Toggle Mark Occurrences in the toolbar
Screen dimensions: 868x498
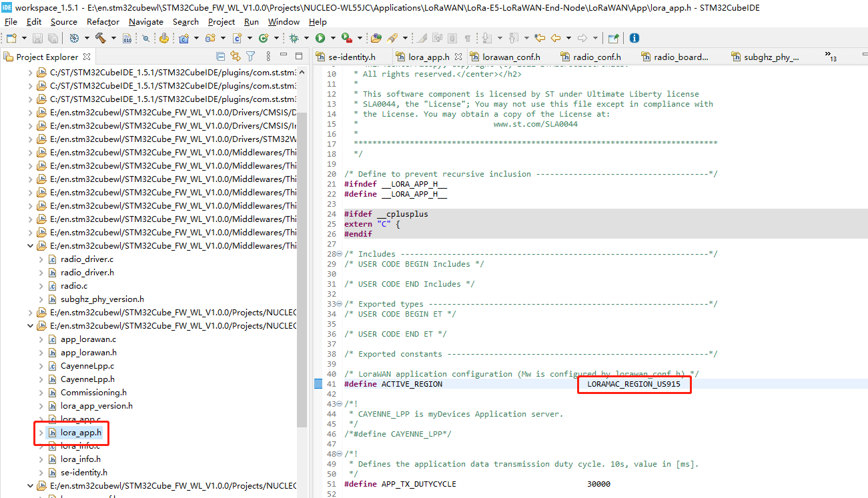click(x=423, y=38)
